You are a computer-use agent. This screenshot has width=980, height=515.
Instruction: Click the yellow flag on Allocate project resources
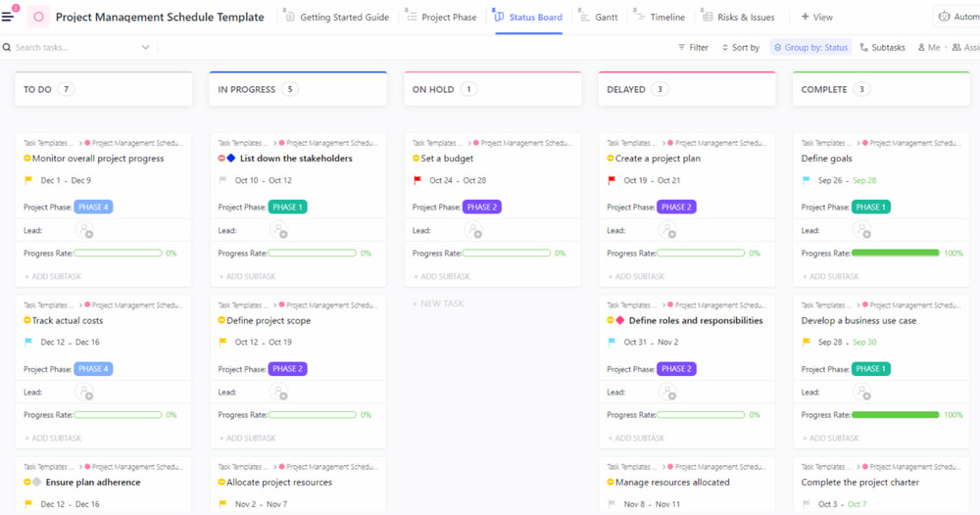tap(222, 504)
